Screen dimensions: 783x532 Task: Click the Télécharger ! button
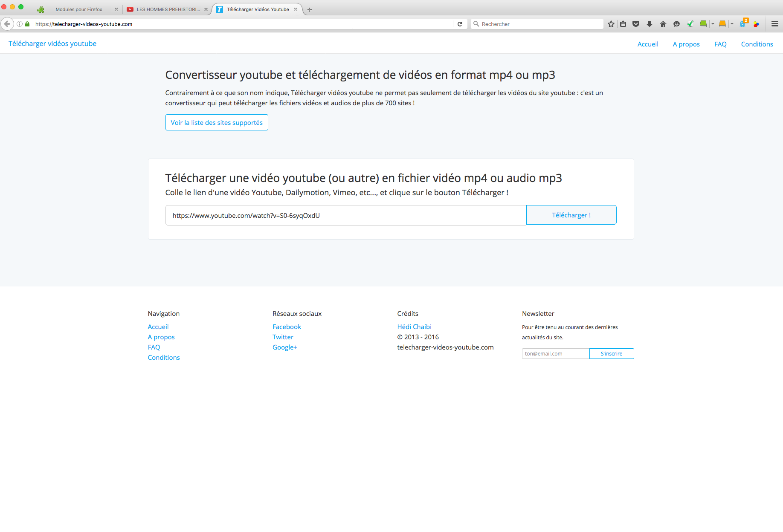point(571,215)
